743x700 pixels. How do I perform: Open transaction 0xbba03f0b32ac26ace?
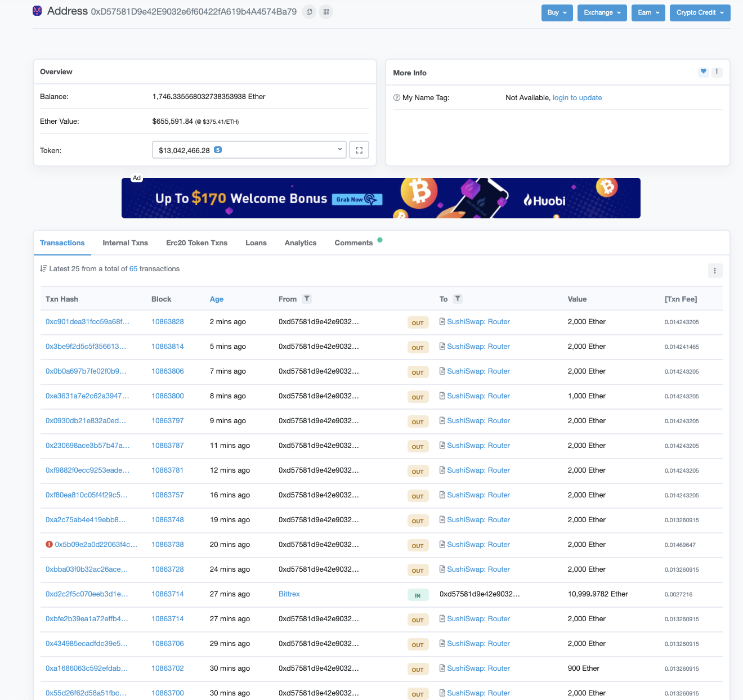click(x=87, y=569)
